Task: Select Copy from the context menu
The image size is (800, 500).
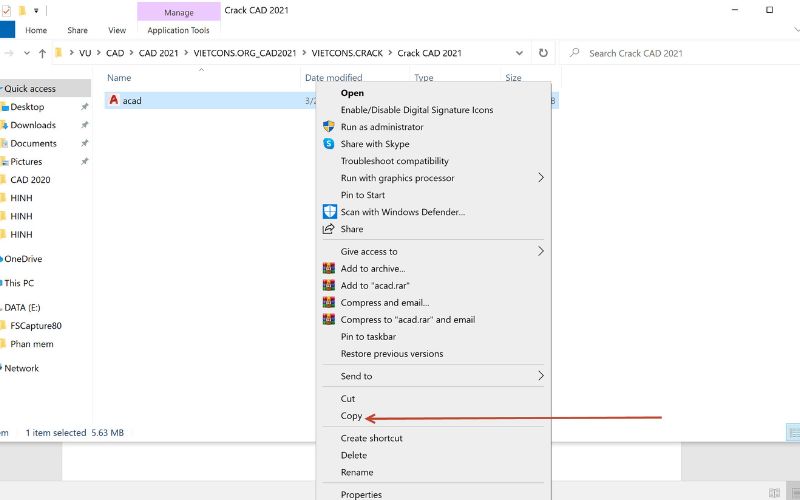Action: tap(351, 416)
